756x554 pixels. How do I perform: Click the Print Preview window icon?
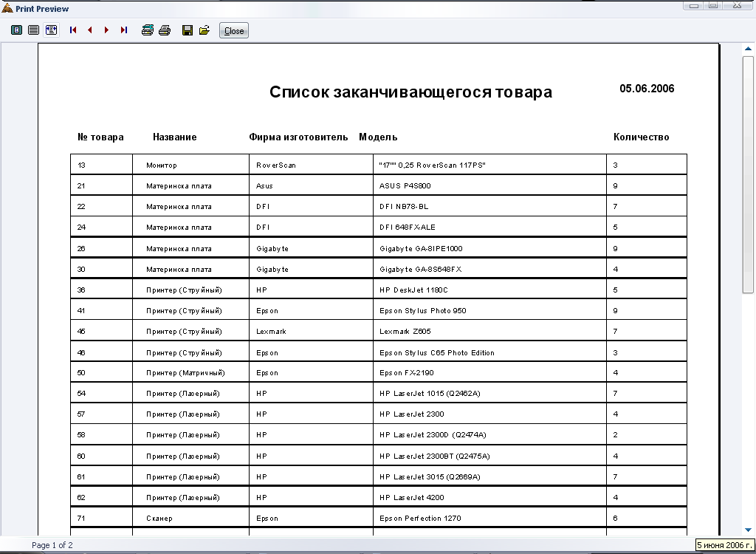coord(7,8)
